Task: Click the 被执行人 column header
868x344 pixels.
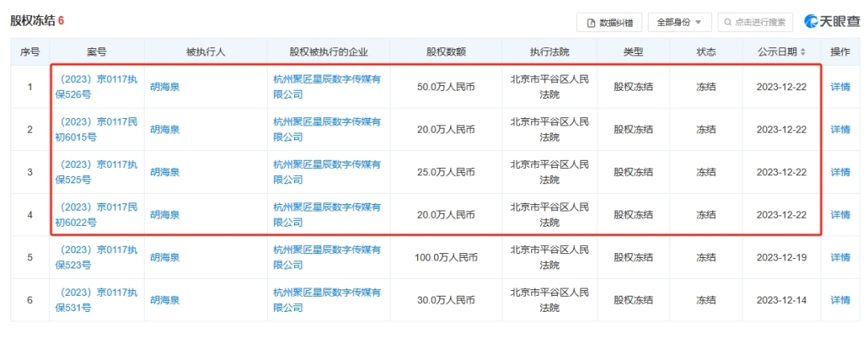Action: point(206,52)
